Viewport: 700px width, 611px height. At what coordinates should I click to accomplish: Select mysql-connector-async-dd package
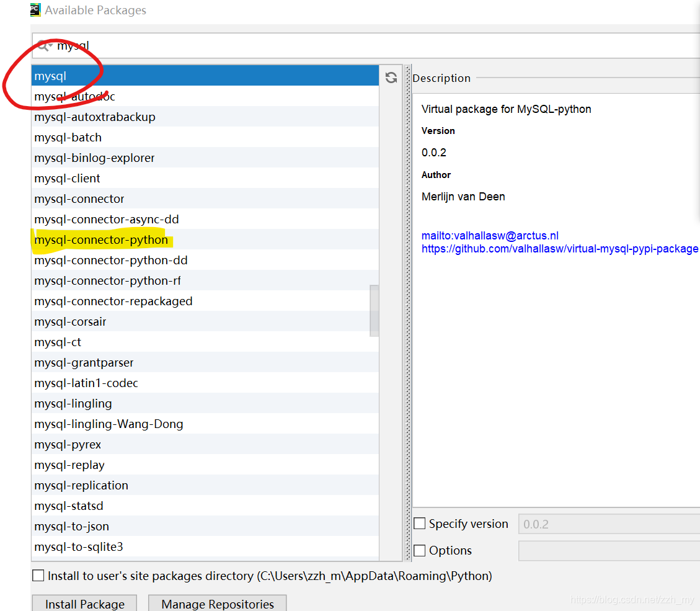(x=205, y=220)
